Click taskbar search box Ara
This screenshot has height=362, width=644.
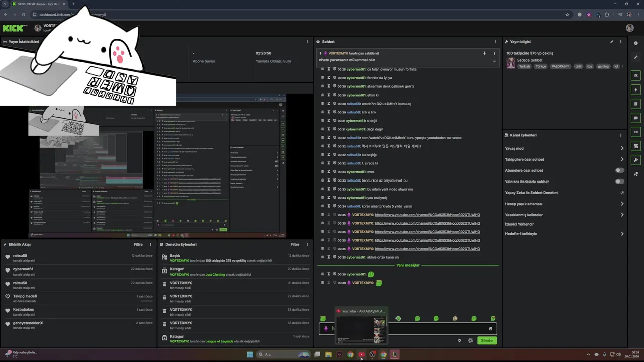[x=283, y=354]
